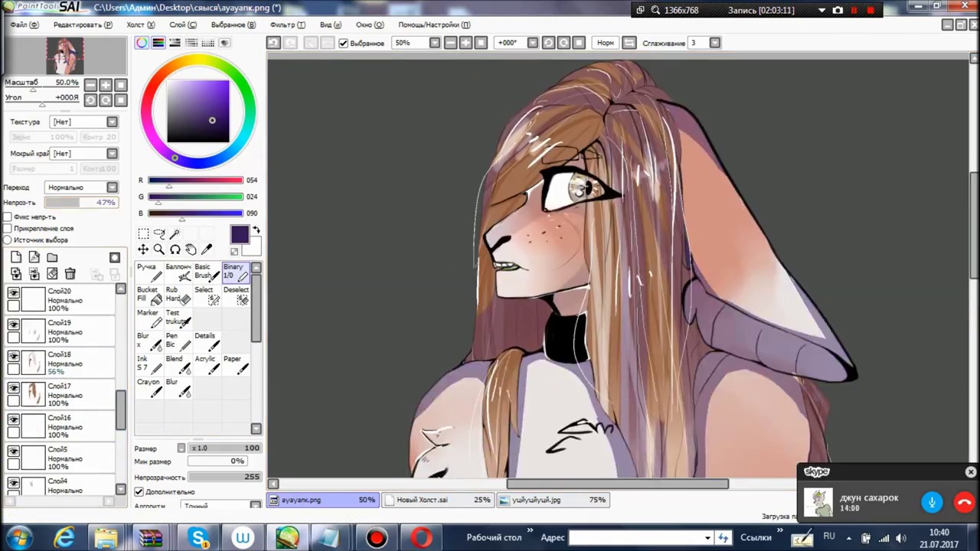
Task: Enable Фикс непр-ть checkbox
Action: pos(8,217)
